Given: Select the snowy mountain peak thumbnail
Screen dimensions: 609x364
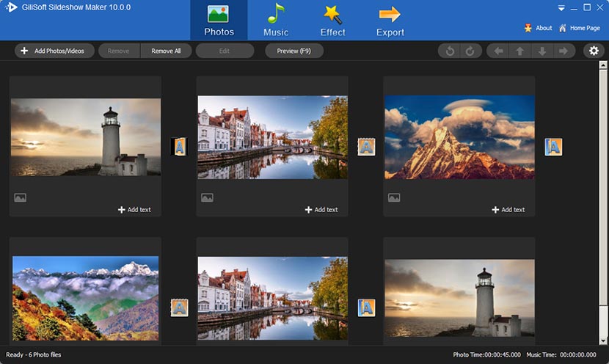Looking at the screenshot, I should pos(459,137).
